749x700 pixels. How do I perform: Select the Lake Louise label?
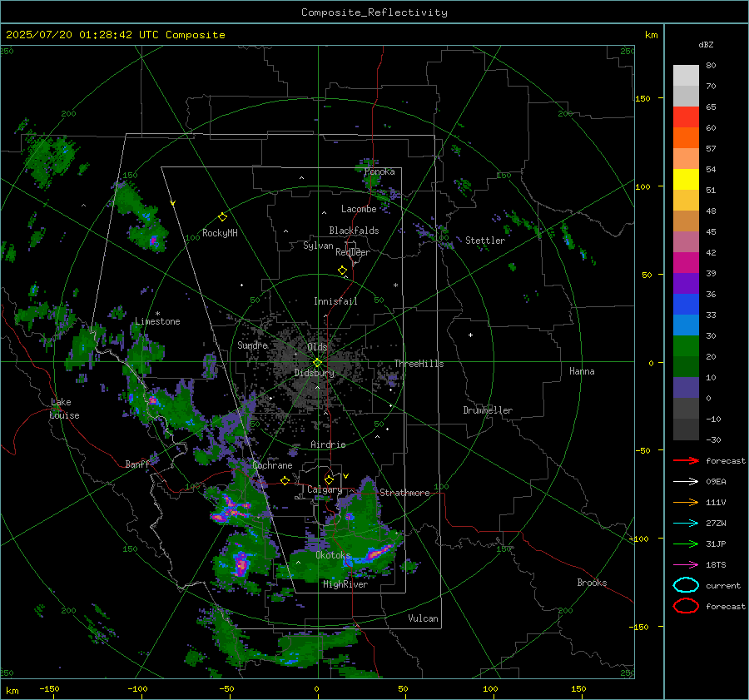tap(64, 409)
